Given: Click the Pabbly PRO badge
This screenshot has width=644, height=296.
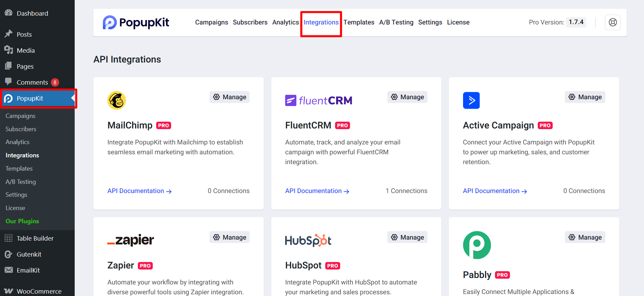Looking at the screenshot, I should click(502, 275).
